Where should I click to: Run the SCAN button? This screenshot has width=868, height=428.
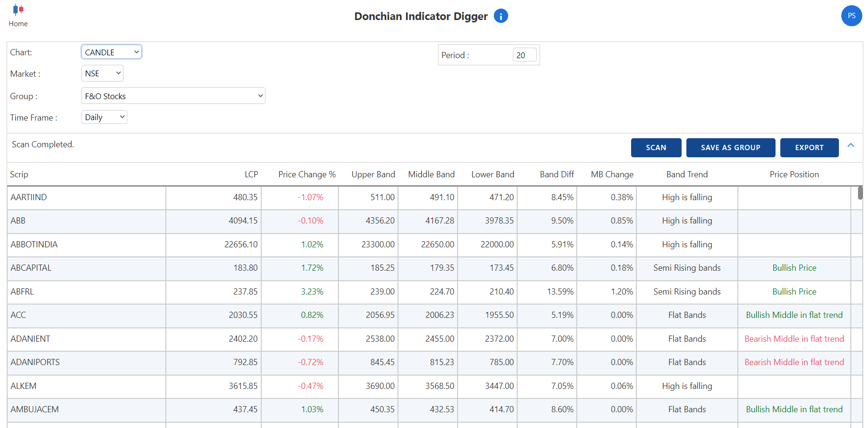pyautogui.click(x=656, y=148)
